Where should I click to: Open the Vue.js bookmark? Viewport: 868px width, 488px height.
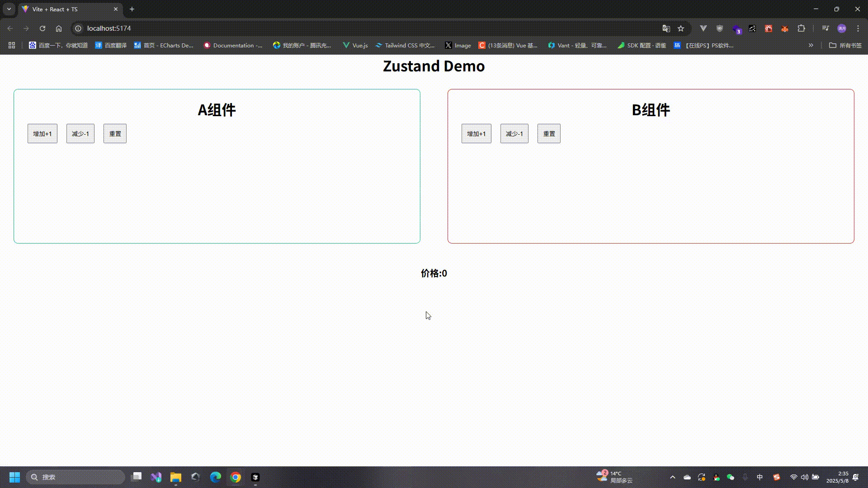pos(355,45)
